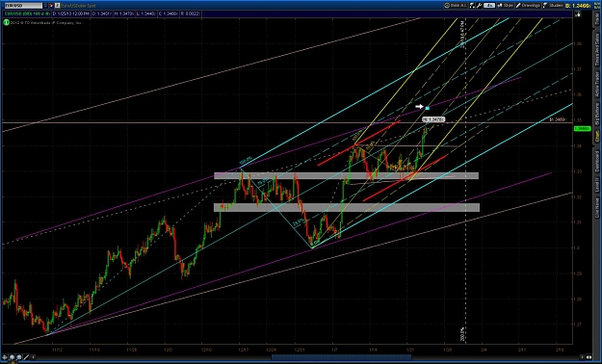Open the Drawings menu
602x364 pixels.
(x=528, y=6)
